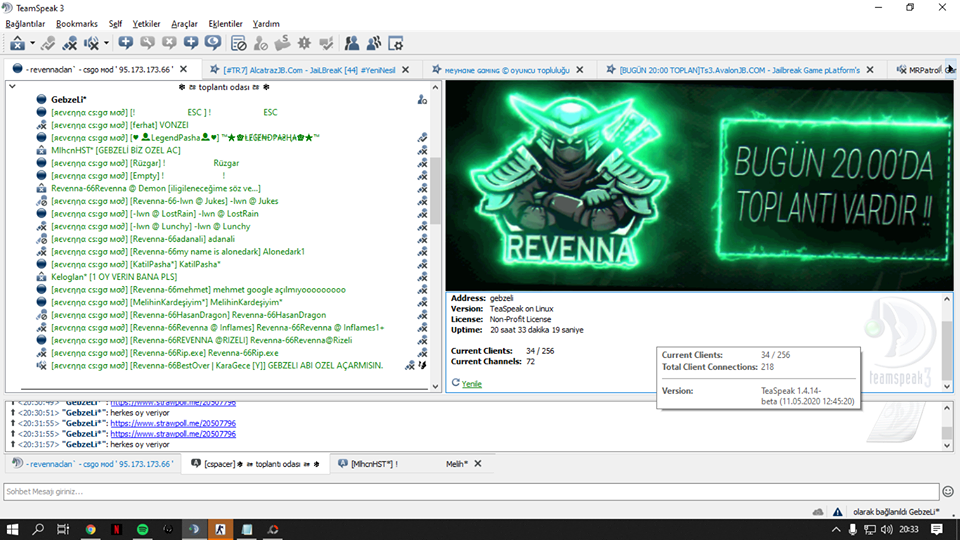960x540 pixels.
Task: Click the first blue create channel bubble icon
Action: tap(126, 43)
